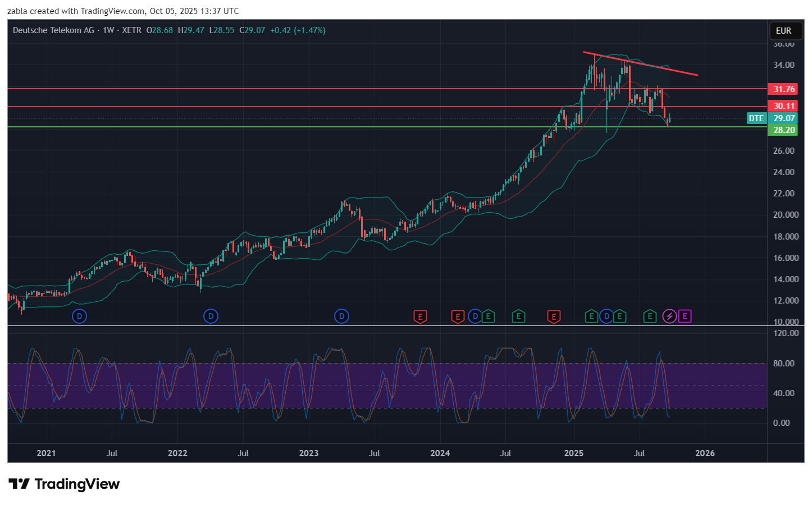Image resolution: width=812 pixels, height=505 pixels.
Task: Click the 2024 label on time axis
Action: coord(440,453)
